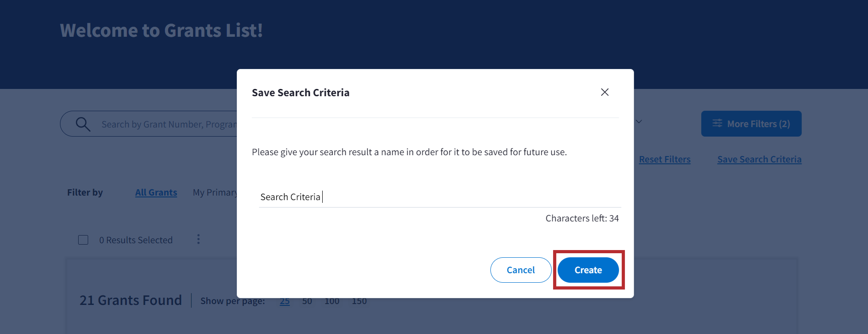
Task: Switch to the My Primary filter tab
Action: coord(215,192)
